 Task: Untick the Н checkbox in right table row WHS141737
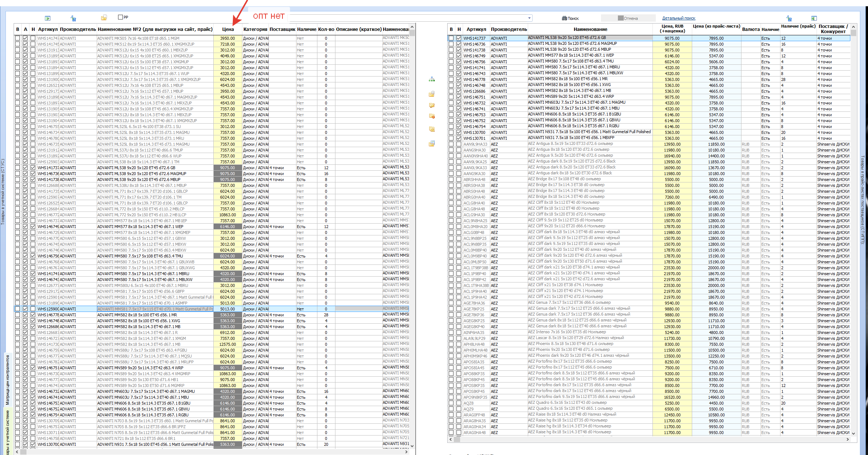pos(459,38)
